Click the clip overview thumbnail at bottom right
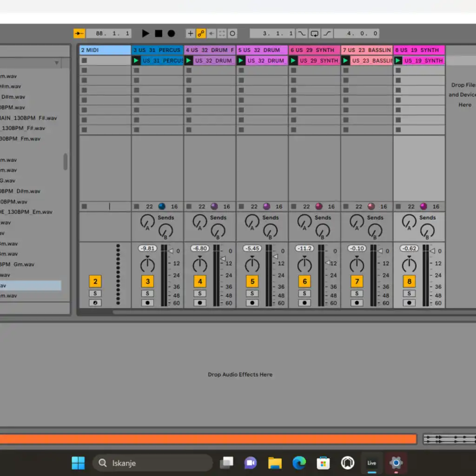This screenshot has width=476, height=476. point(450,439)
